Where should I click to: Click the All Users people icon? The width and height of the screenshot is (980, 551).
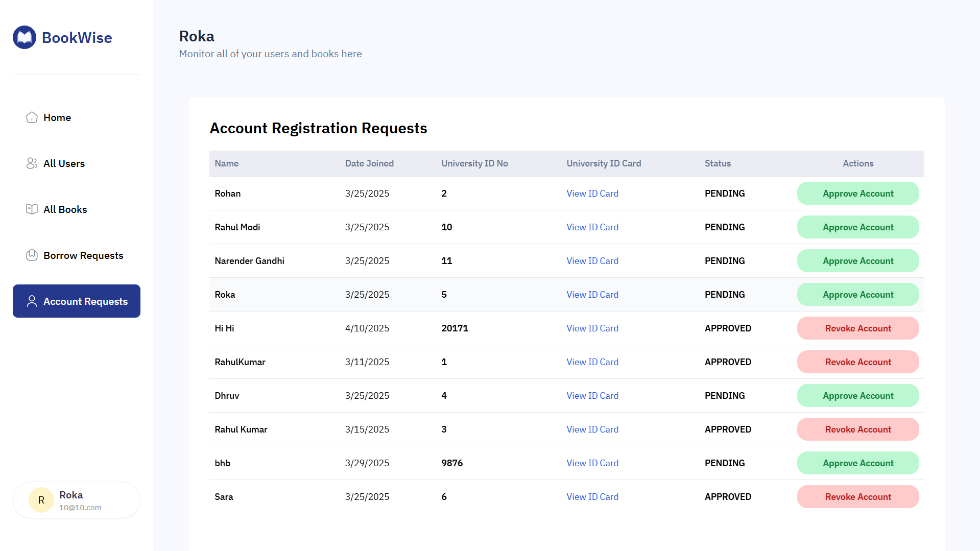click(x=32, y=163)
